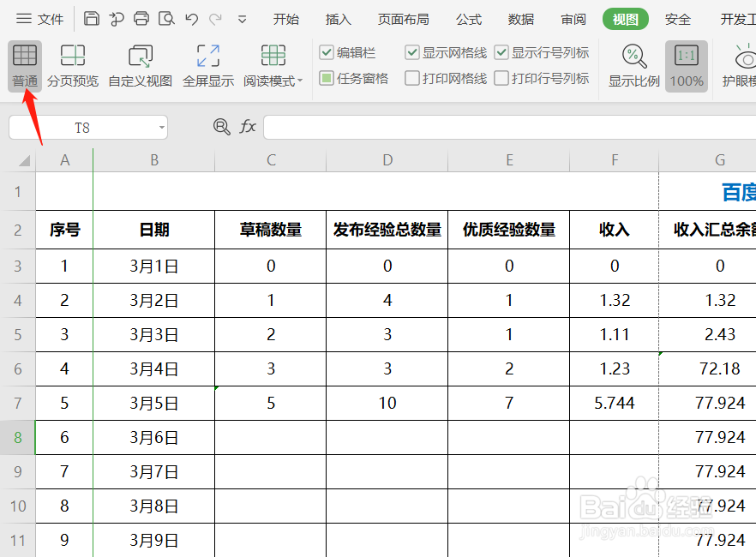This screenshot has width=756, height=557.
Task: Switch to 分页预览 view mode
Action: click(73, 64)
